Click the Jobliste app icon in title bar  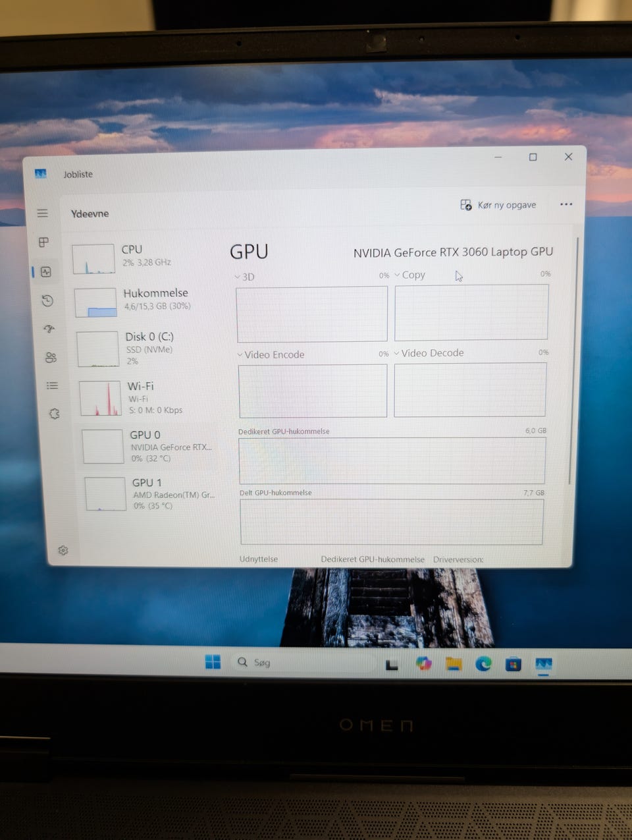click(41, 173)
